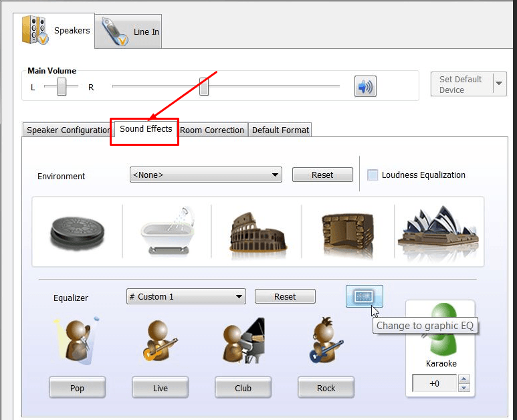Apply the Live equalizer preset button

(x=161, y=388)
